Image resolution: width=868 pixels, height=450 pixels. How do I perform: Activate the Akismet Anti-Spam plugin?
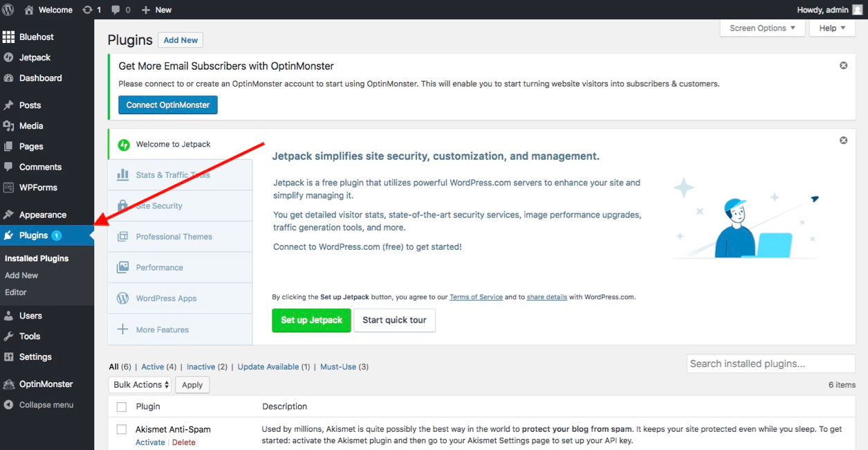coord(150,442)
